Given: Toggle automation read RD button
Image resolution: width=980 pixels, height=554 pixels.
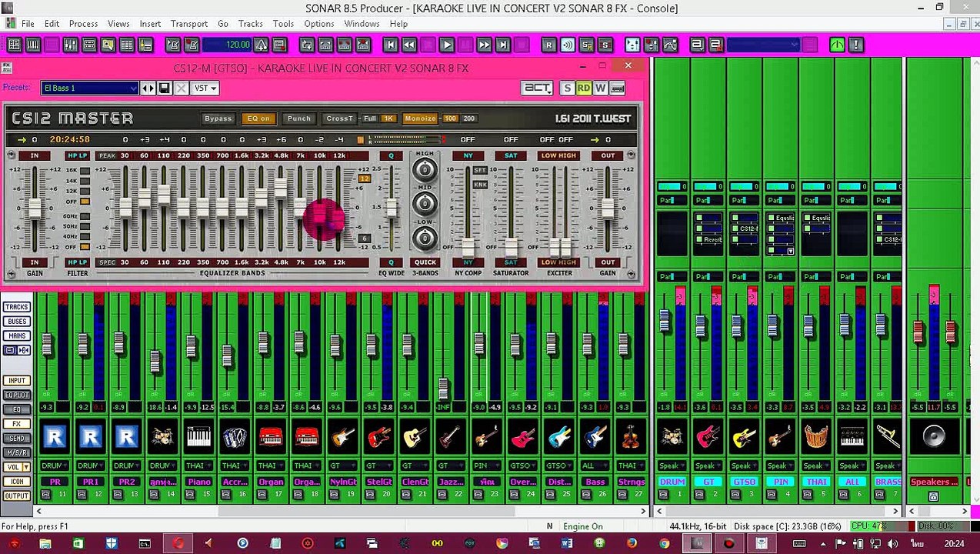Looking at the screenshot, I should [x=583, y=88].
